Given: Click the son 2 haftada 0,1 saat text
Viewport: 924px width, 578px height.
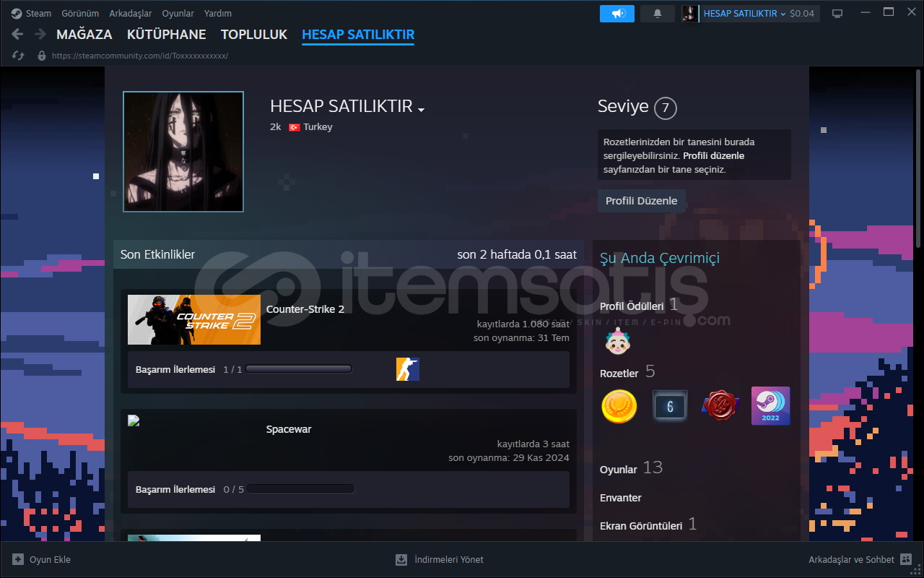Looking at the screenshot, I should click(x=517, y=254).
